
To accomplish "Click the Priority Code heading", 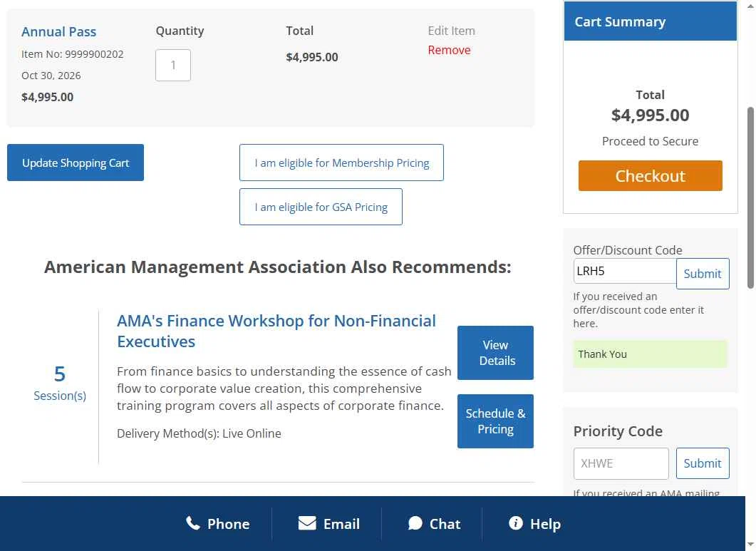I will [x=618, y=431].
